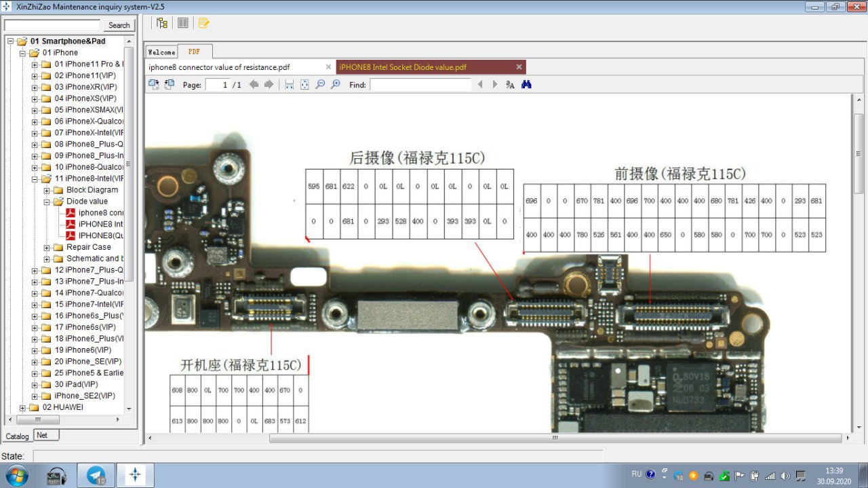Click the Find text input field

pyautogui.click(x=420, y=85)
